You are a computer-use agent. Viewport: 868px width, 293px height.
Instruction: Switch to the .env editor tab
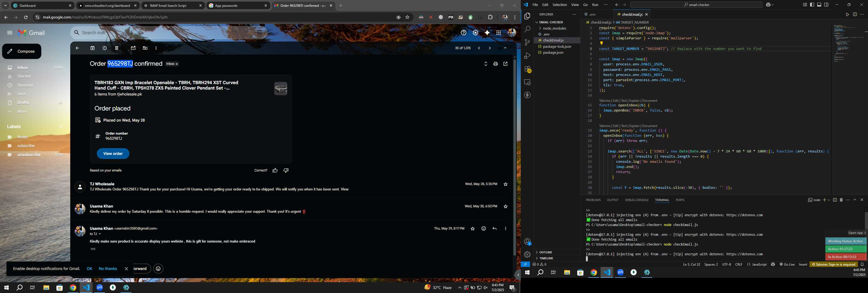tap(592, 14)
